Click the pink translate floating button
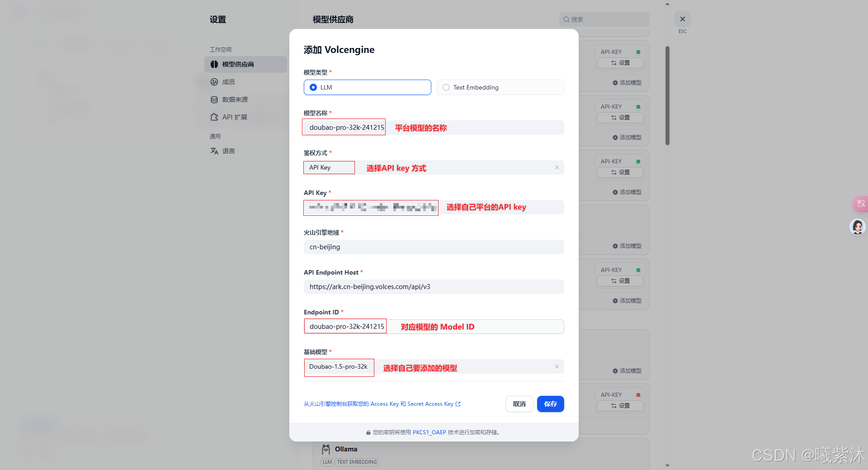This screenshot has height=470, width=868. point(860,204)
